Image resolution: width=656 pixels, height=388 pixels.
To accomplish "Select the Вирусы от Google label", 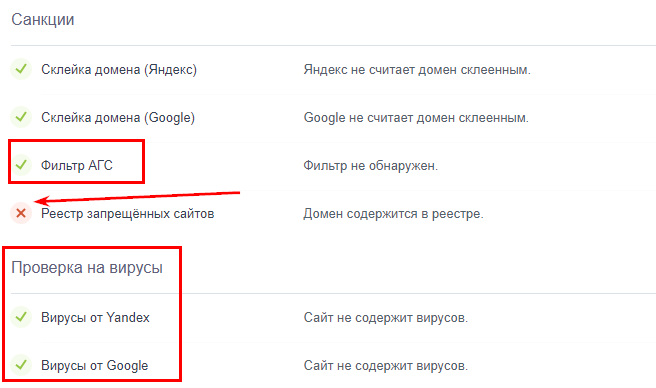I will pyautogui.click(x=95, y=365).
